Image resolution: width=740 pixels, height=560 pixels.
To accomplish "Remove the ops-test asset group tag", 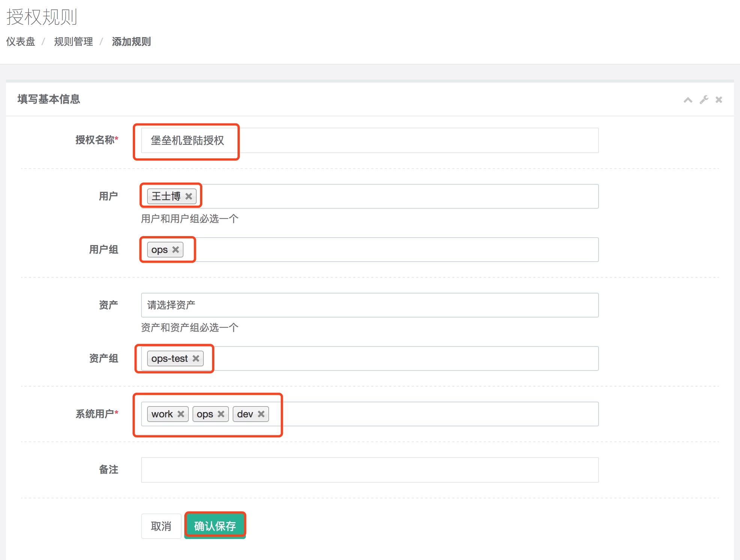I will (196, 358).
